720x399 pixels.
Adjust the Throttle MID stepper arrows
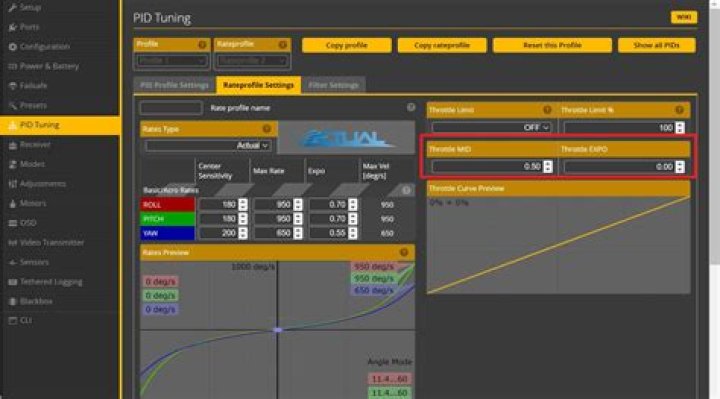click(x=547, y=166)
